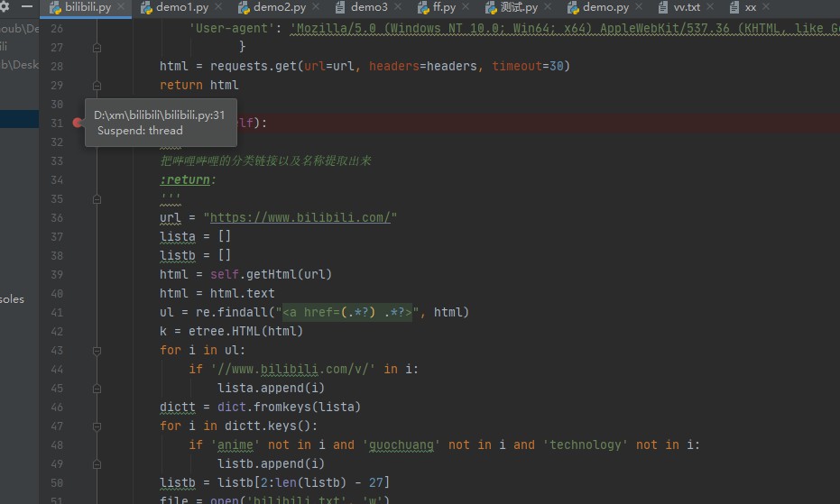This screenshot has height=504, width=840.
Task: Click the Python file icon on demo1.py tab
Action: [146, 7]
